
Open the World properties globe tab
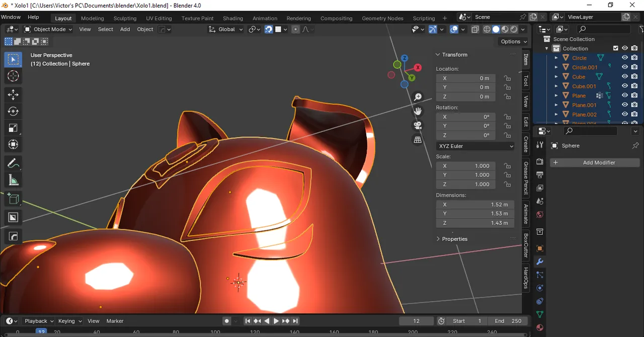[540, 214]
